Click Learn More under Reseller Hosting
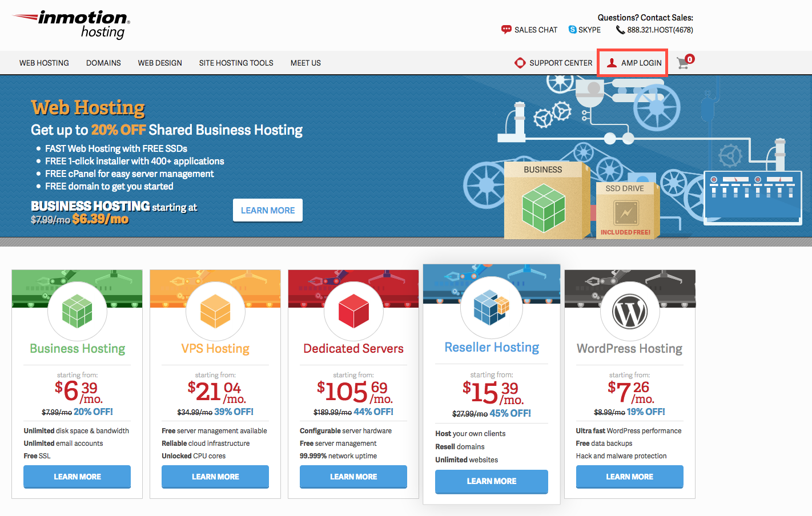812x516 pixels. pyautogui.click(x=492, y=481)
